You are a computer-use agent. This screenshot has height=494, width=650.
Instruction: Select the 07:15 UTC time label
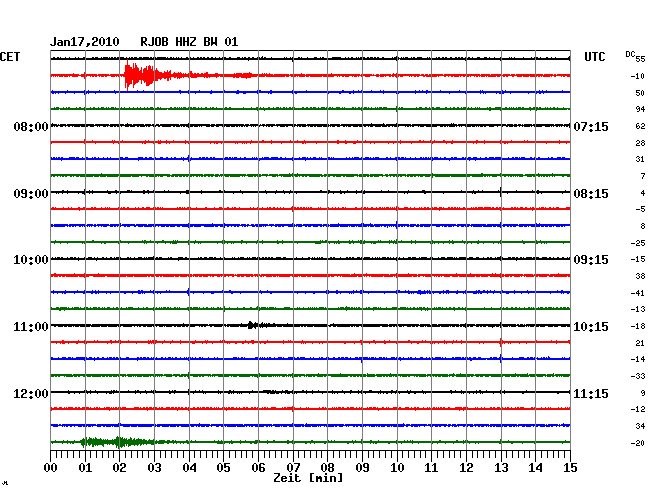click(x=591, y=126)
